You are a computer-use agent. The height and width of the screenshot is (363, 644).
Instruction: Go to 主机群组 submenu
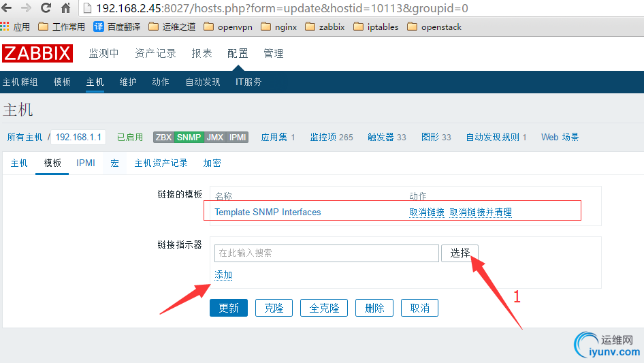[20, 82]
